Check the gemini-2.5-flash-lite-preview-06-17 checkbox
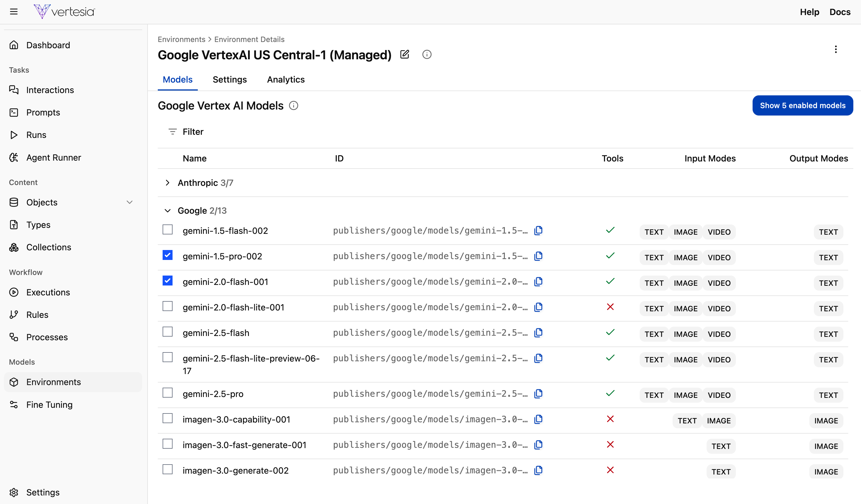The image size is (861, 504). tap(167, 357)
